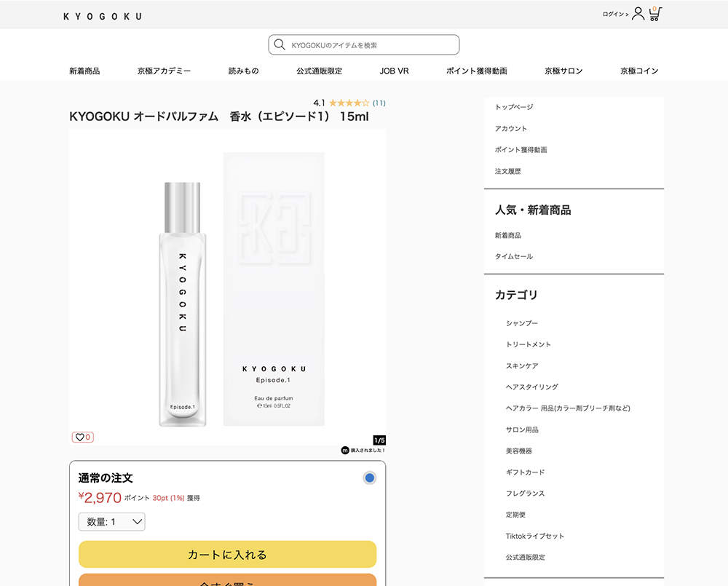
Task: Open the 京極コイン menu item
Action: pyautogui.click(x=639, y=71)
